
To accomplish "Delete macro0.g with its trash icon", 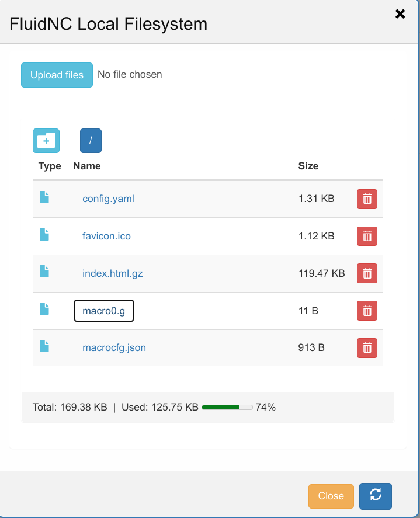I will (x=367, y=311).
